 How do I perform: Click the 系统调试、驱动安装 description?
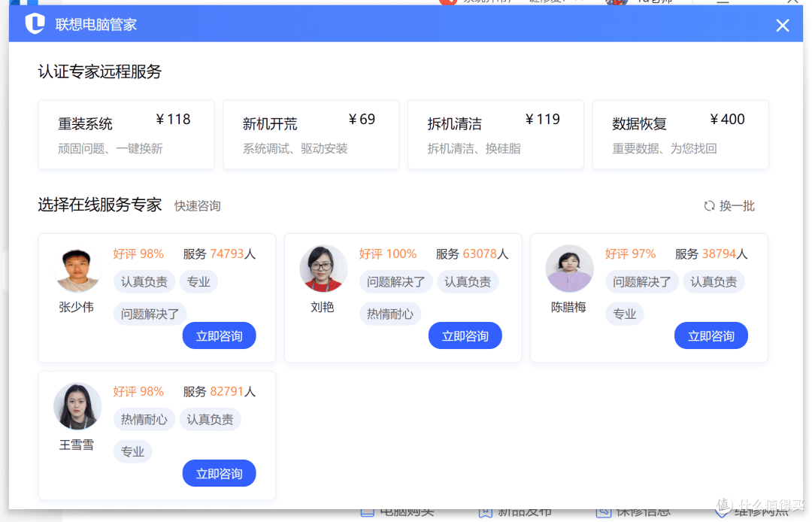click(x=295, y=149)
